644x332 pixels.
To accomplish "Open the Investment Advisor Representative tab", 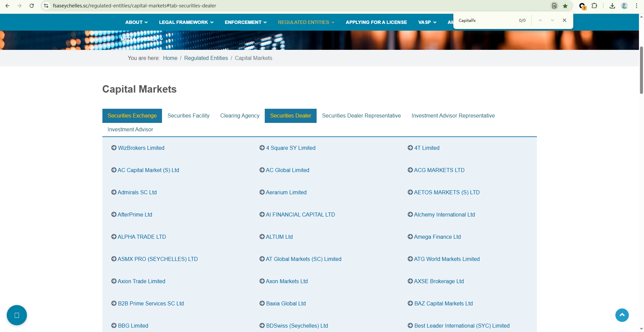I will pyautogui.click(x=453, y=116).
